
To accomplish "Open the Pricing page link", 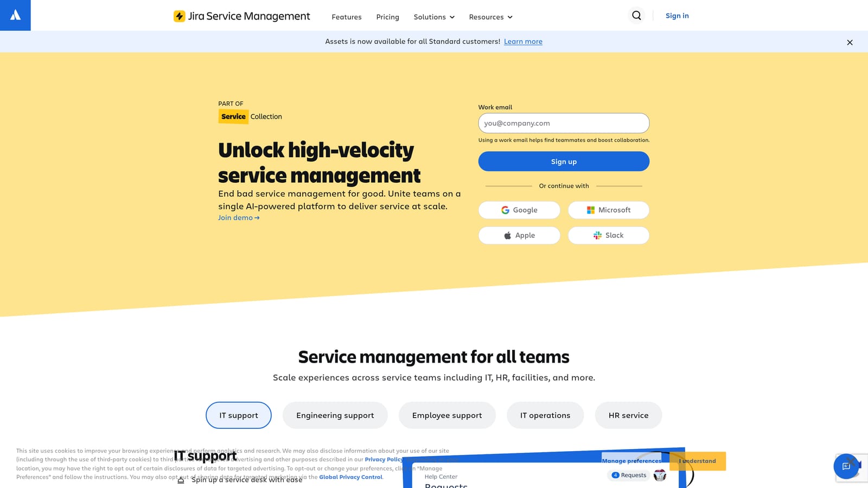I will [387, 17].
